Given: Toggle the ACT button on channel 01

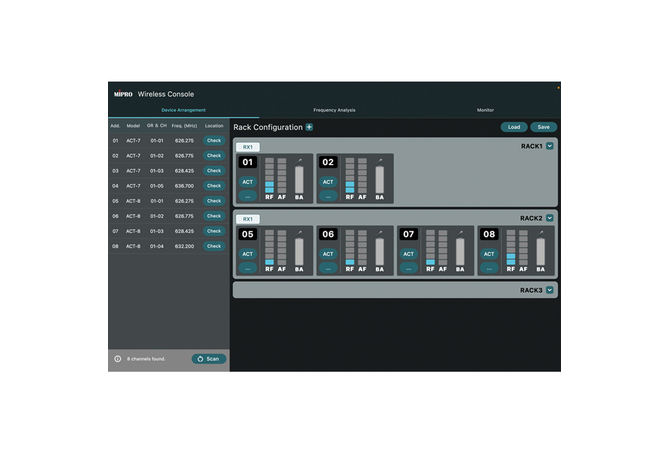Looking at the screenshot, I should [x=248, y=182].
